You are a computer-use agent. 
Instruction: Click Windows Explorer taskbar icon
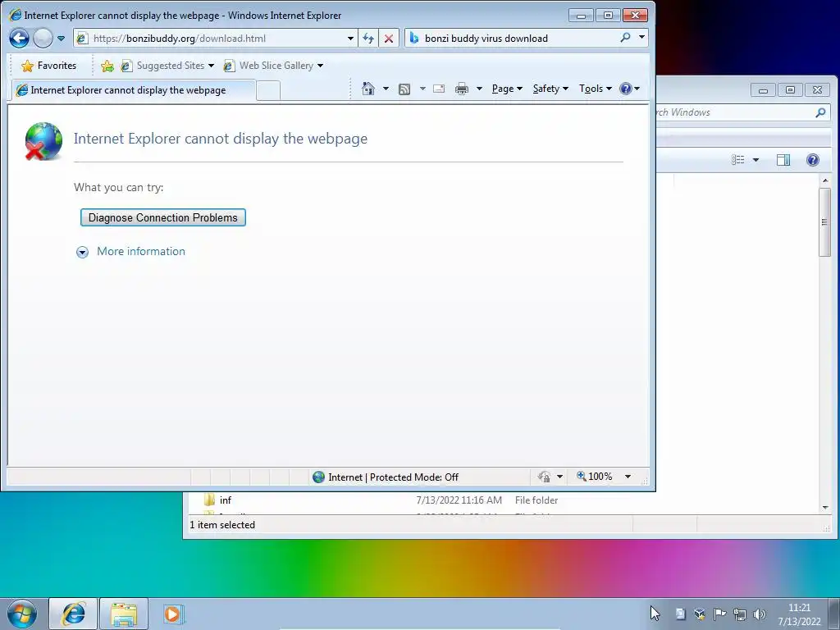pos(124,614)
